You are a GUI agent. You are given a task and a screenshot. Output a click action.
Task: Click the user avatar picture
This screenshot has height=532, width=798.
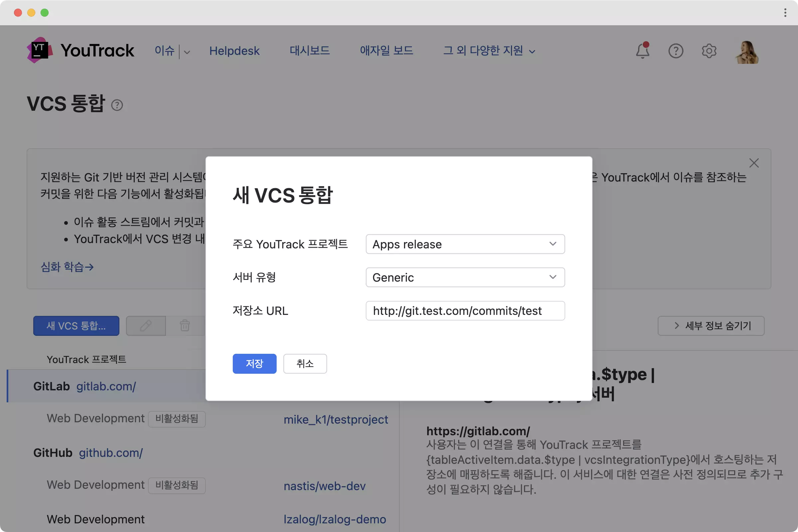click(747, 52)
